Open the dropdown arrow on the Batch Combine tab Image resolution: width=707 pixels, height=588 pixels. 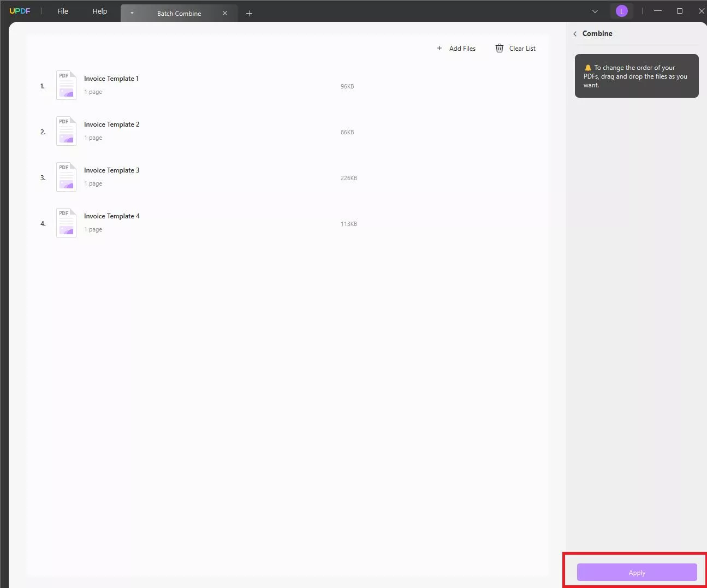pyautogui.click(x=132, y=13)
